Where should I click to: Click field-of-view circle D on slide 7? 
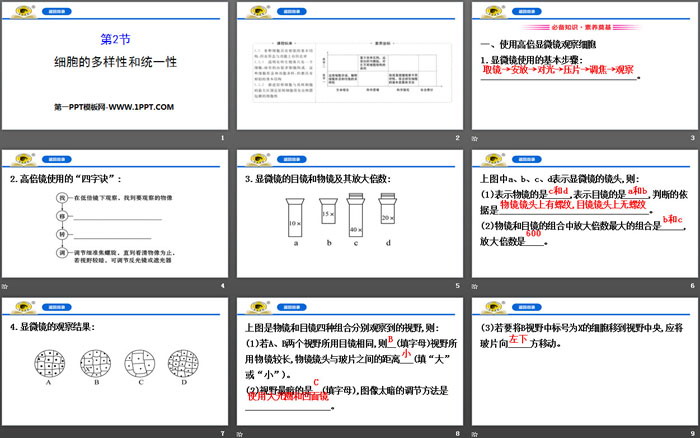pyautogui.click(x=183, y=363)
